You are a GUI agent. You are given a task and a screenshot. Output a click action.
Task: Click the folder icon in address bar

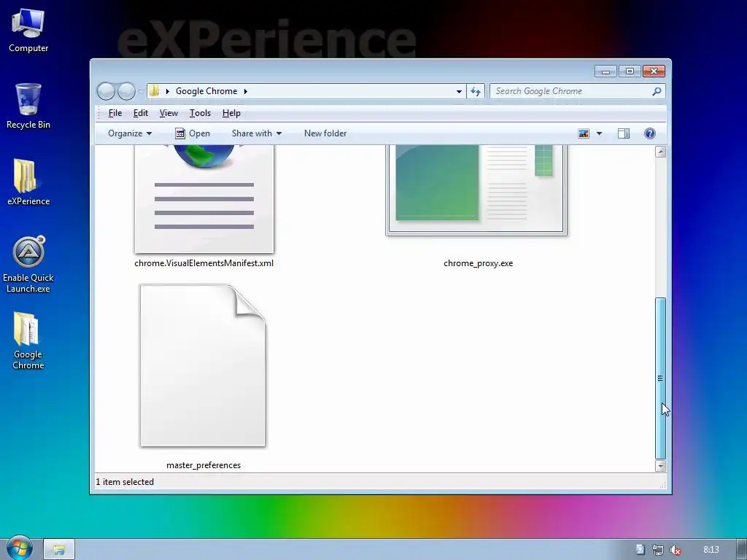tap(155, 91)
